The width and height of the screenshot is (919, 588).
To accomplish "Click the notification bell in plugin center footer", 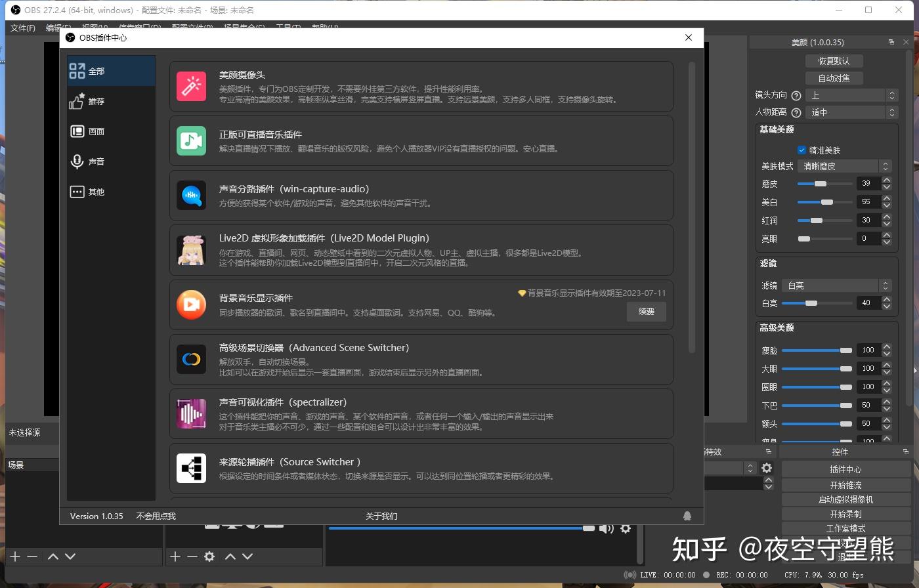I will [687, 516].
